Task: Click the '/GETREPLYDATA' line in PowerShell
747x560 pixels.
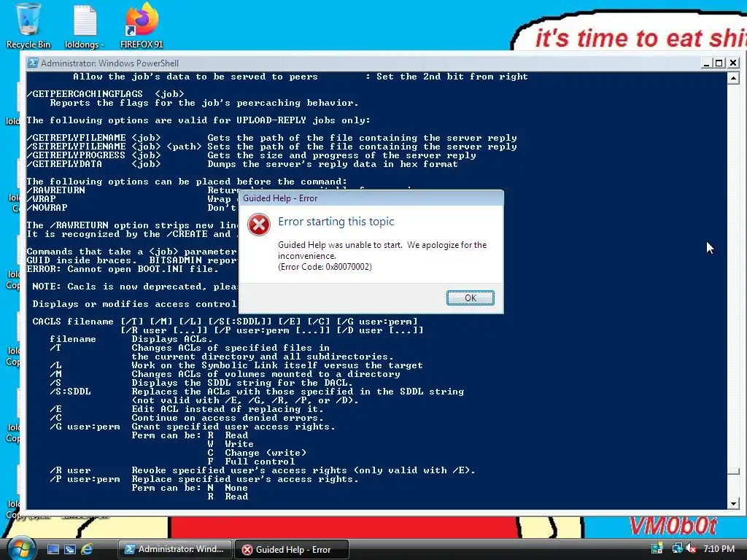Action: (242, 164)
